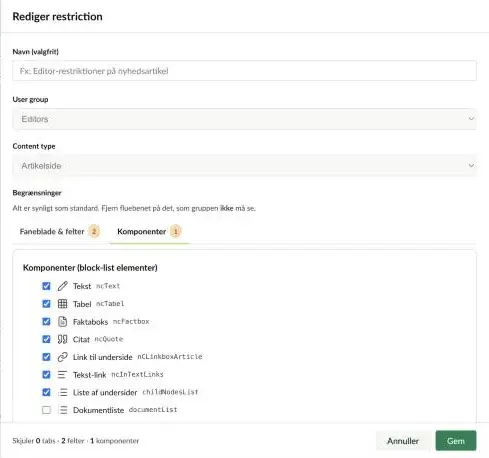Click the Rediger restriction heading
Screen dimensions: 489x458
(x=57, y=16)
